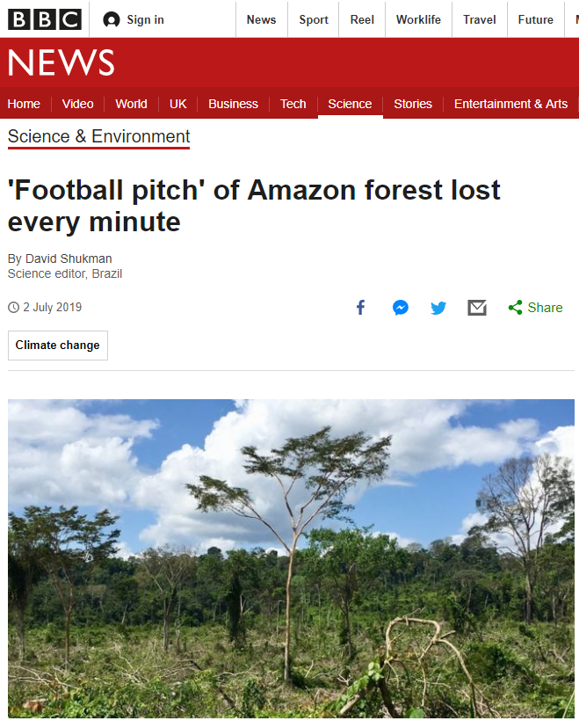579x728 pixels.
Task: Open the Stories tab
Action: 413,104
